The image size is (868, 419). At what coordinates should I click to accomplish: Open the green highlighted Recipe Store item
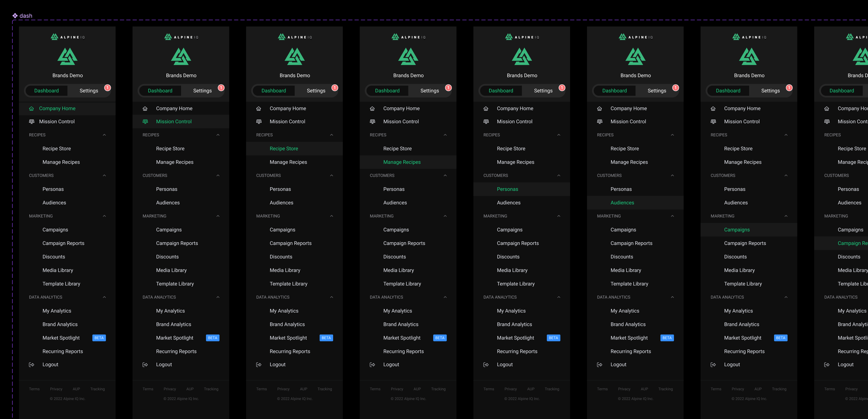(284, 149)
